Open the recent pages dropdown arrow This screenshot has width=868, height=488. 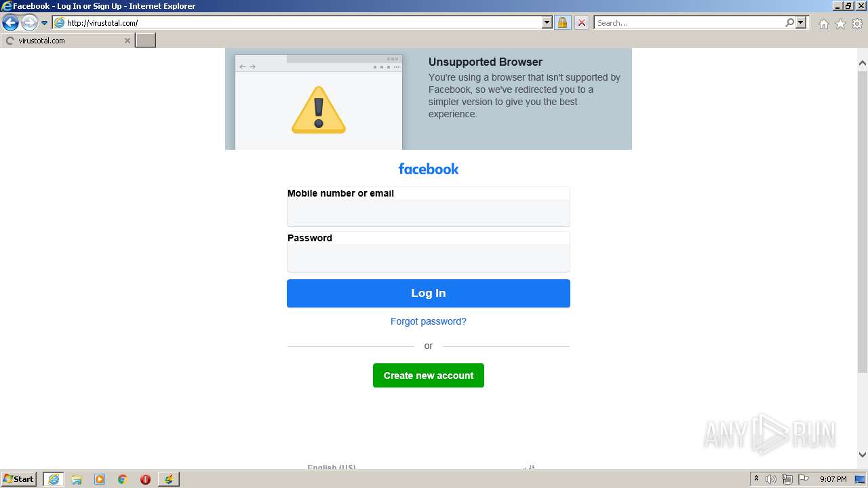[45, 23]
